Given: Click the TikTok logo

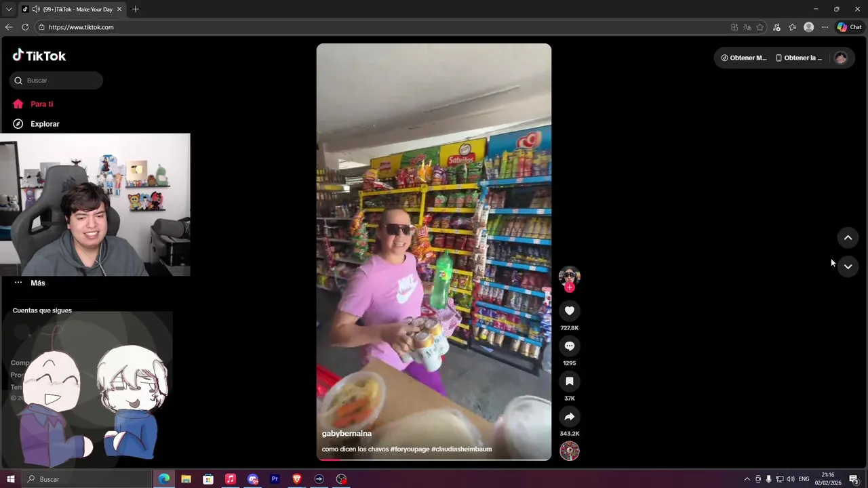Looking at the screenshot, I should (x=39, y=56).
